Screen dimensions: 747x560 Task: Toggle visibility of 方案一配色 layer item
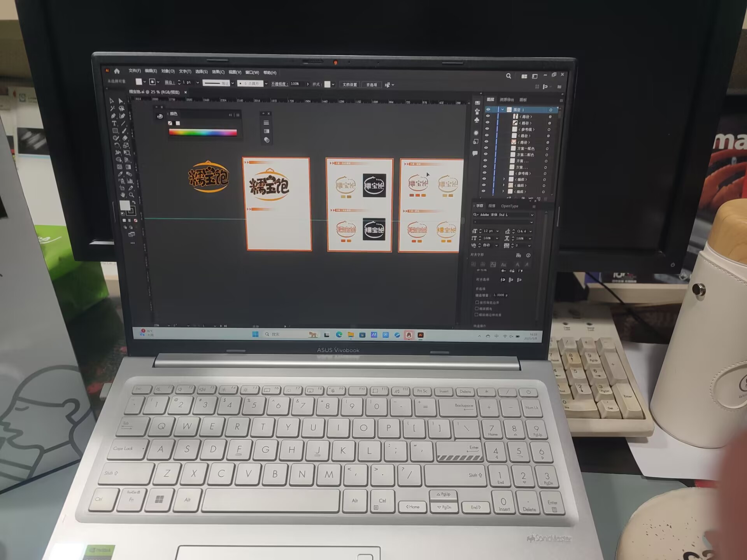coord(486,148)
